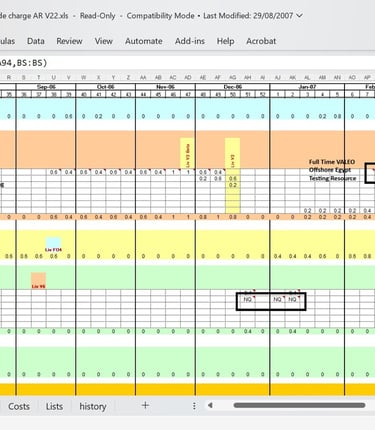Select the 0.2 cell in week 41 blue row
This screenshot has height=430, width=375.
click(x=98, y=116)
